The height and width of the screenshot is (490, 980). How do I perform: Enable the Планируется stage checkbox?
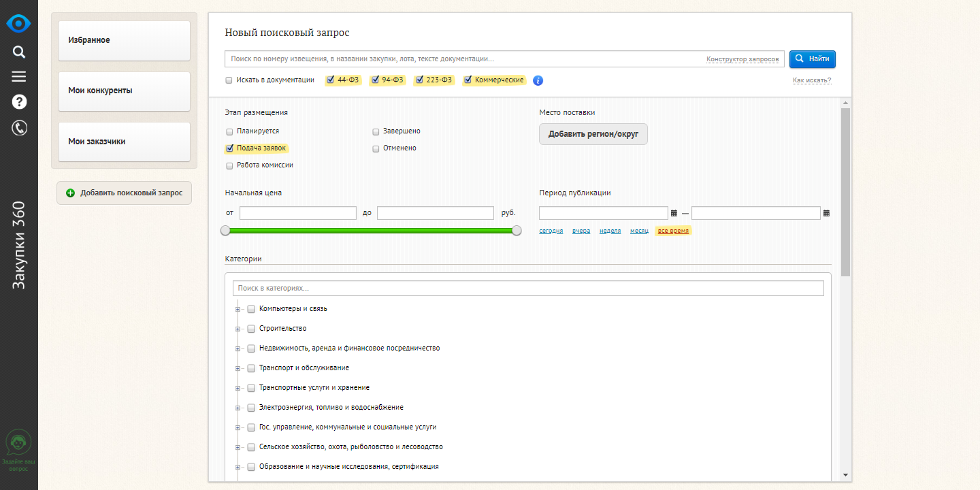point(230,131)
